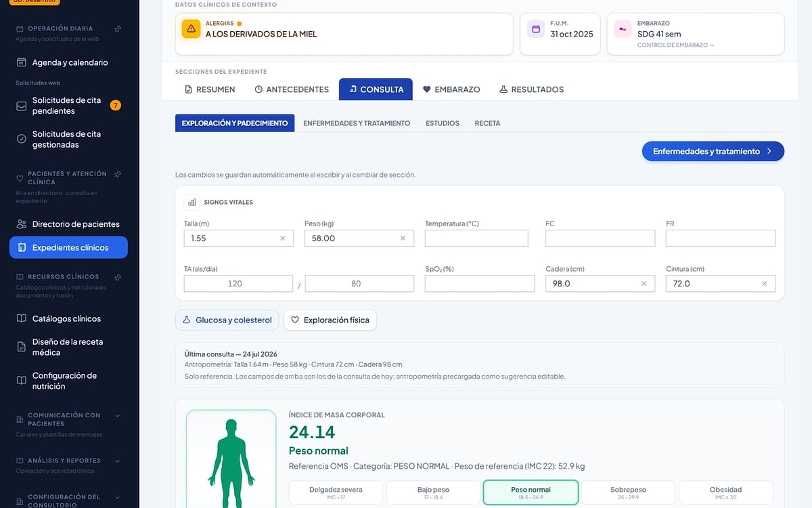Screen dimensions: 812x508
Task: Click the diastolic TA field
Action: pos(359,284)
